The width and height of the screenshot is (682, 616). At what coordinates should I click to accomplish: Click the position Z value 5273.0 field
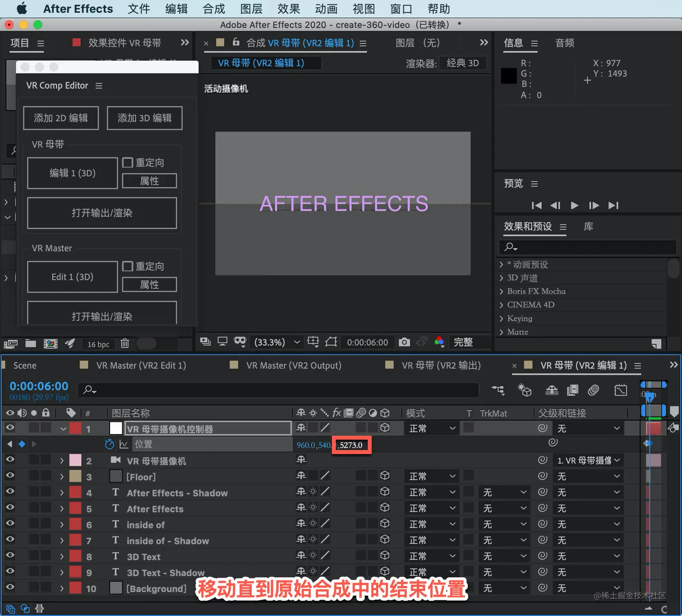[351, 445]
